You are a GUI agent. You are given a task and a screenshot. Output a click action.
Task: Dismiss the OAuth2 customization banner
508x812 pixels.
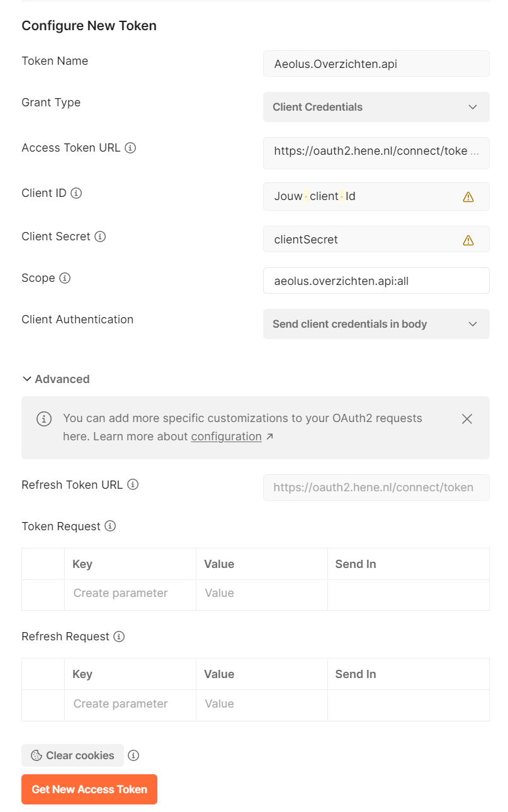tap(467, 418)
